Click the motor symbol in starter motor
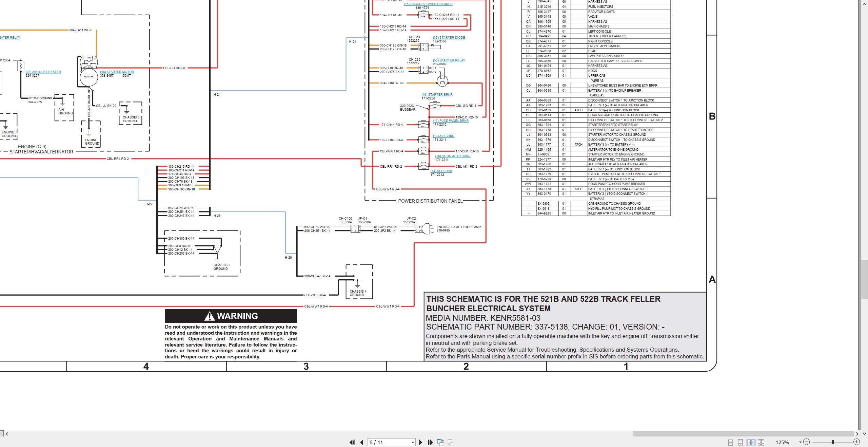Screen dimensions: 868x447 pyautogui.click(x=89, y=77)
